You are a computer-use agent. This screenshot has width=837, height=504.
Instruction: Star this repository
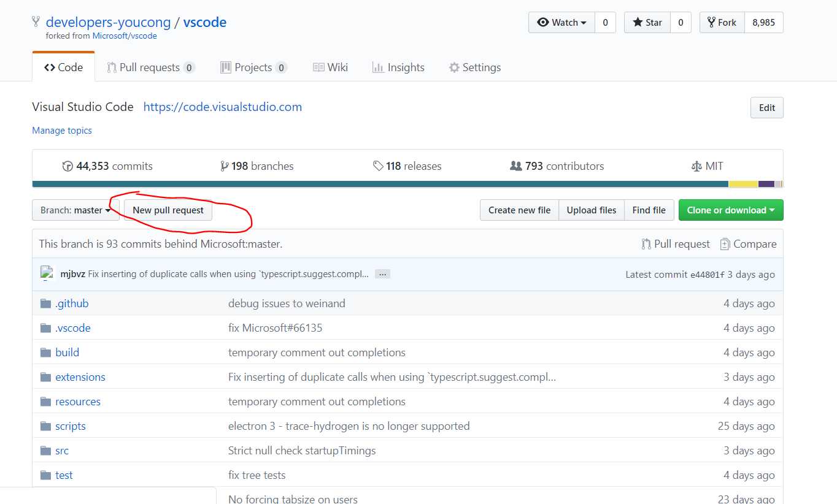coord(647,23)
